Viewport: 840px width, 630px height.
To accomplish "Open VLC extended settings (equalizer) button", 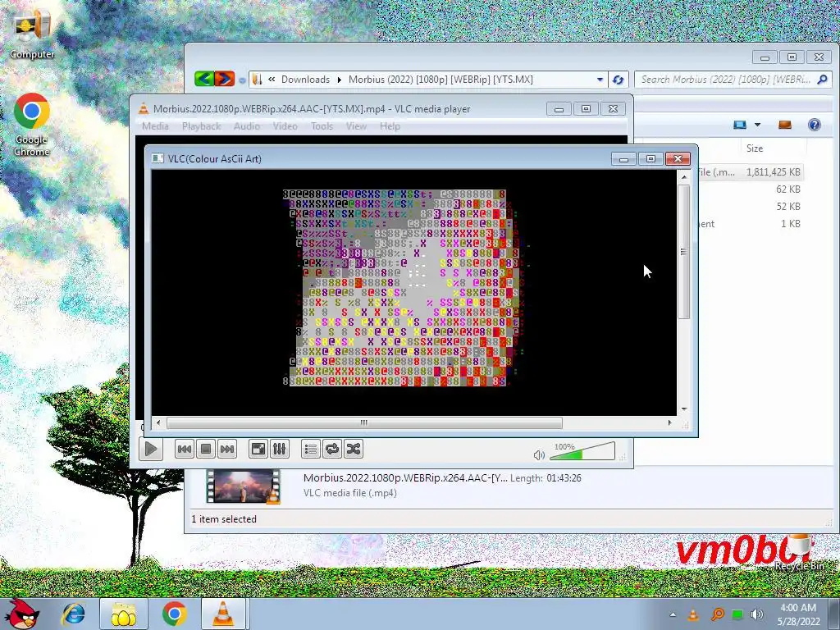I will point(280,449).
